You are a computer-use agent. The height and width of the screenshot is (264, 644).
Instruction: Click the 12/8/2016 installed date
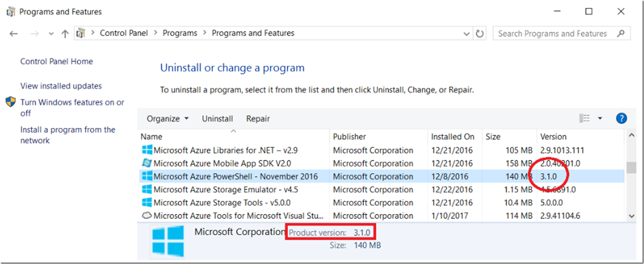pos(450,176)
